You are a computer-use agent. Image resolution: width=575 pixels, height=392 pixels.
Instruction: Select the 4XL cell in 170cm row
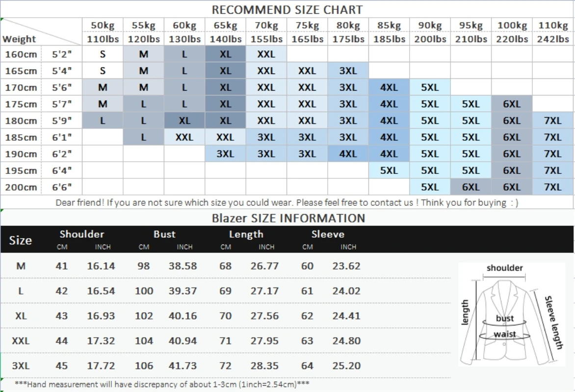pos(389,88)
